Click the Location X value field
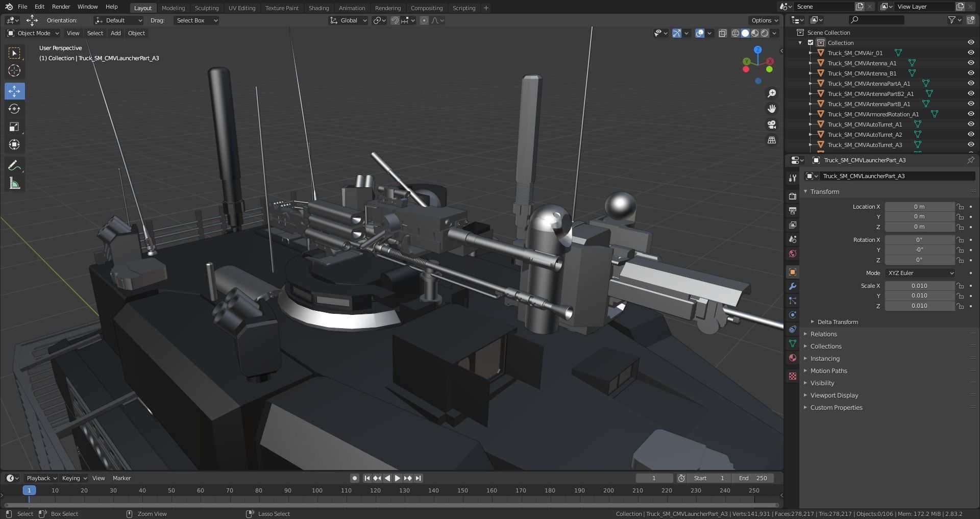The image size is (980, 519). [920, 207]
